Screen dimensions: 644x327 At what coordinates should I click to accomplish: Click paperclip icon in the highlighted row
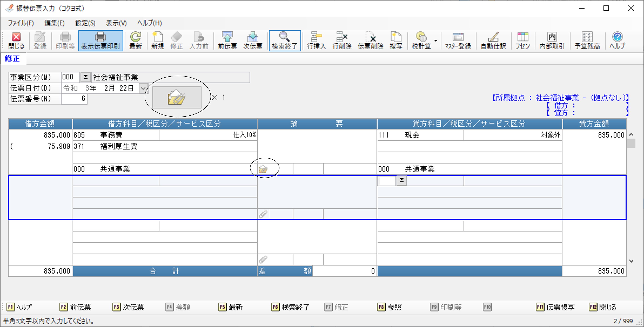tap(263, 214)
